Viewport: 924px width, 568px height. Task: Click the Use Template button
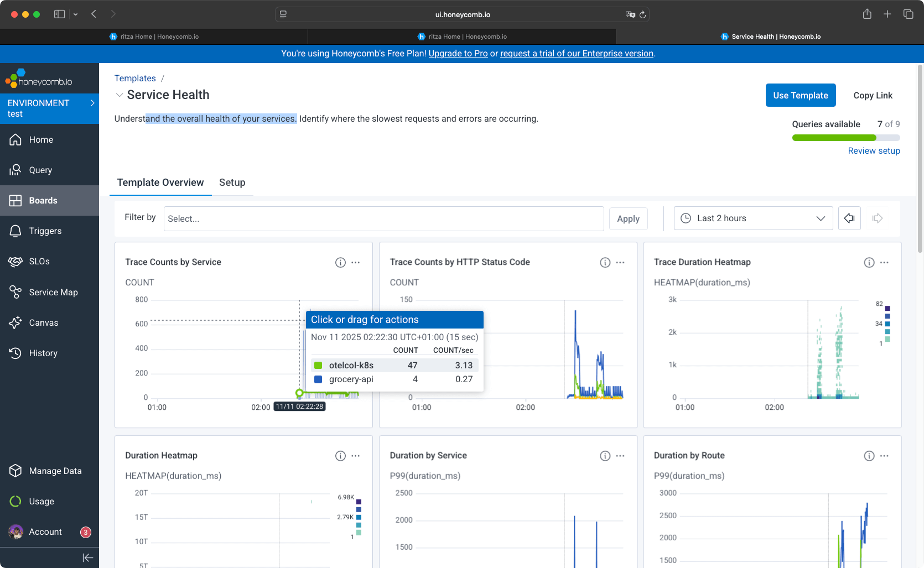pyautogui.click(x=800, y=95)
